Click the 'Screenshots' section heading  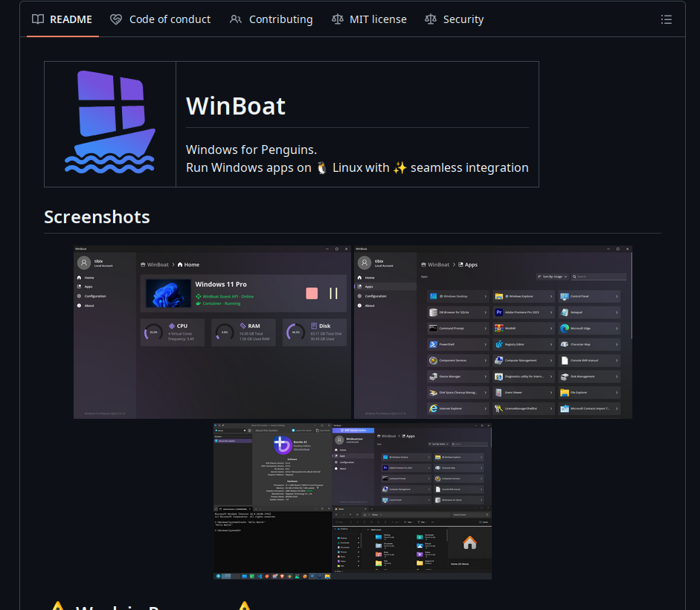point(97,217)
